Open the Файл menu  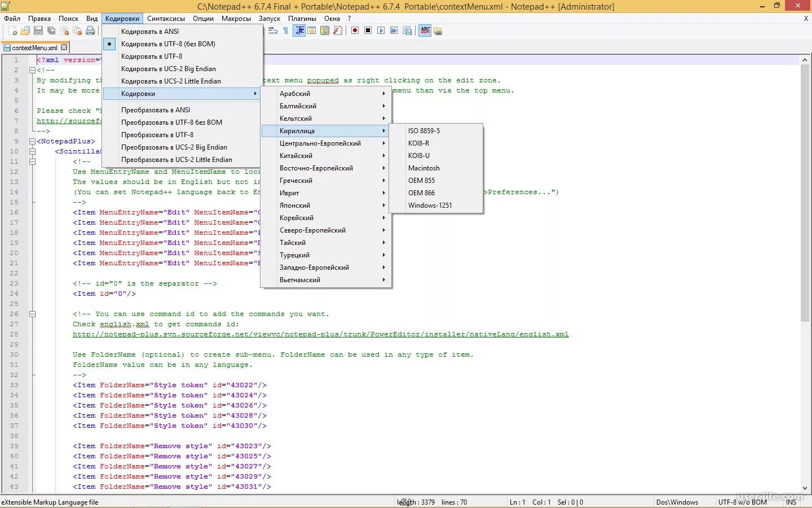(12, 19)
